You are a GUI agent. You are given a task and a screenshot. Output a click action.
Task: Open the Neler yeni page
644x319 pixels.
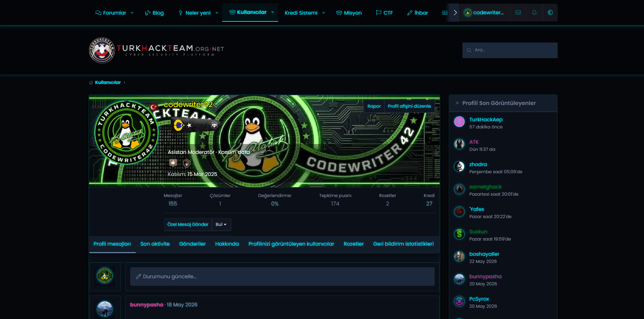[x=194, y=13]
